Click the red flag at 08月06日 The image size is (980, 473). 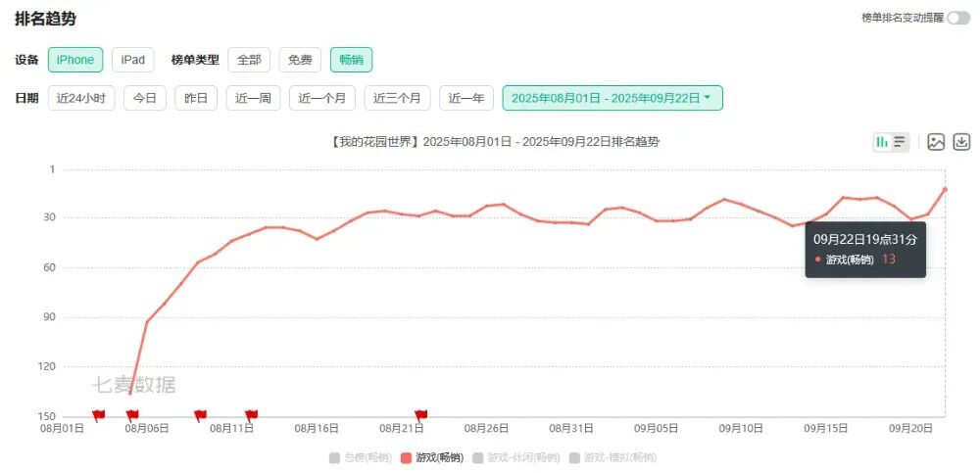pos(132,415)
